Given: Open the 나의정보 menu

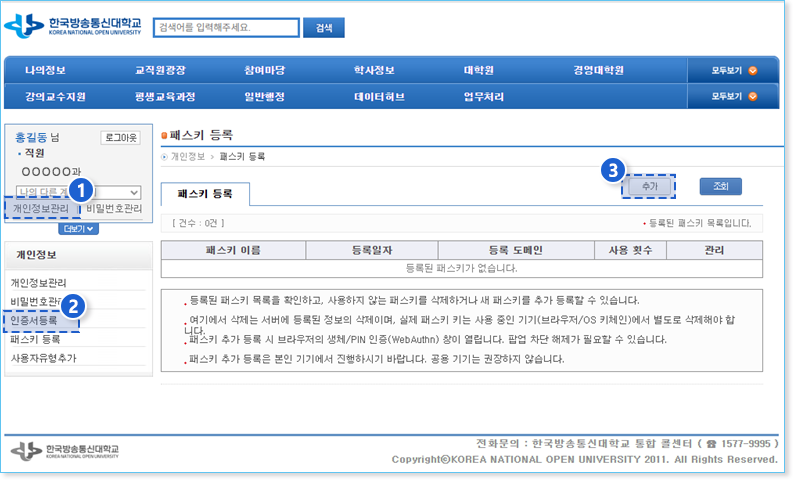Looking at the screenshot, I should pyautogui.click(x=46, y=70).
